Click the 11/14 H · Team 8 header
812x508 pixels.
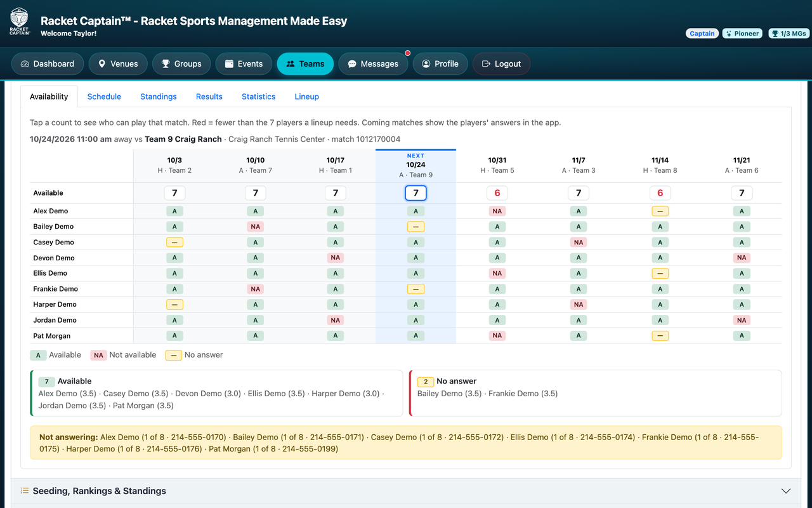click(660, 166)
